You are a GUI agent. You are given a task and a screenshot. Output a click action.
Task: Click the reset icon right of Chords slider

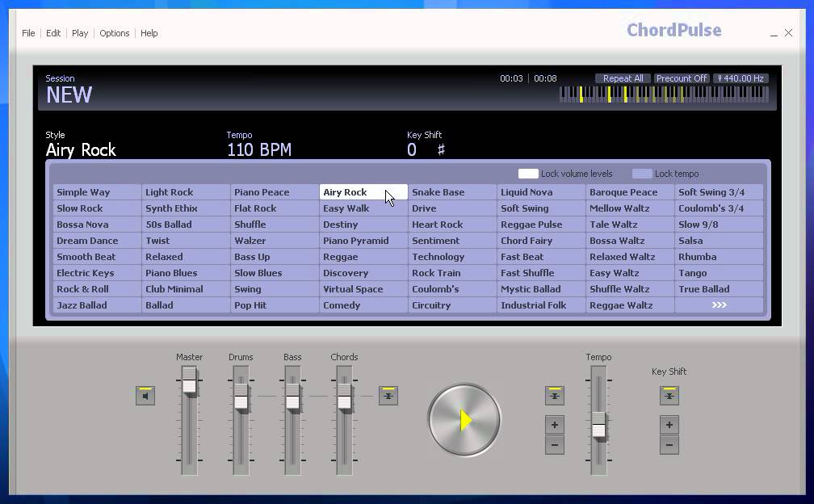click(388, 396)
